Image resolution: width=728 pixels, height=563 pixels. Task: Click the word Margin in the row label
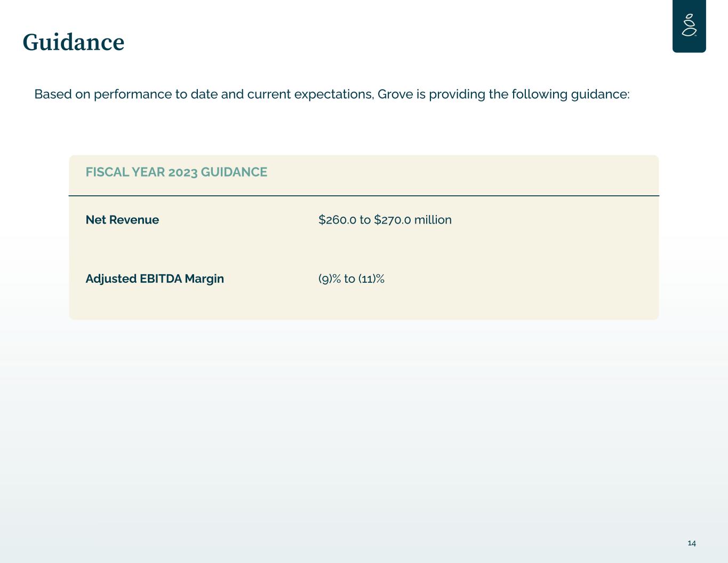tap(204, 279)
